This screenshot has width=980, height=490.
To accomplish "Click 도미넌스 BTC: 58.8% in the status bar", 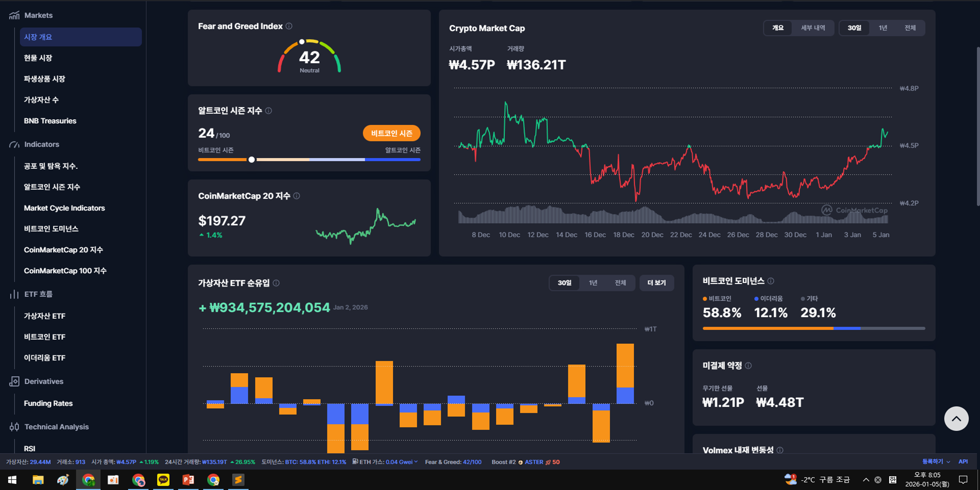I will pyautogui.click(x=288, y=462).
